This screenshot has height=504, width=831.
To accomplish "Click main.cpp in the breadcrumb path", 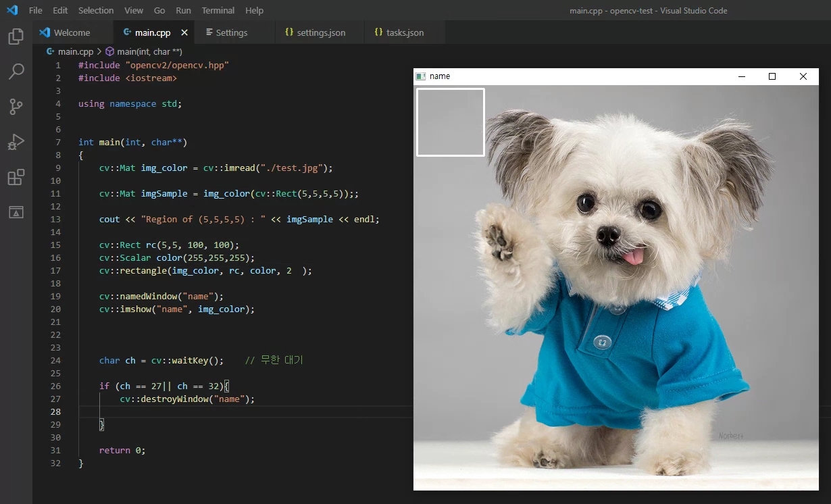I will pyautogui.click(x=75, y=51).
